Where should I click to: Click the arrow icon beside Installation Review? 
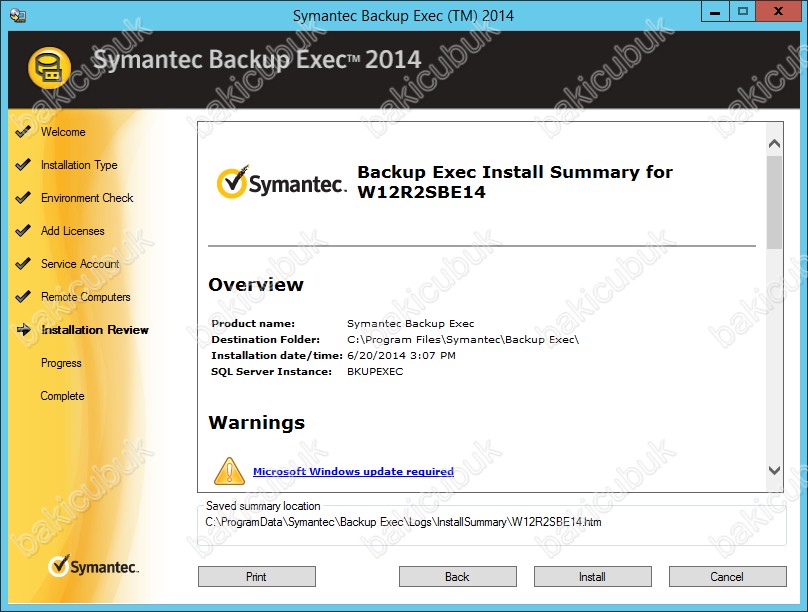tap(24, 330)
